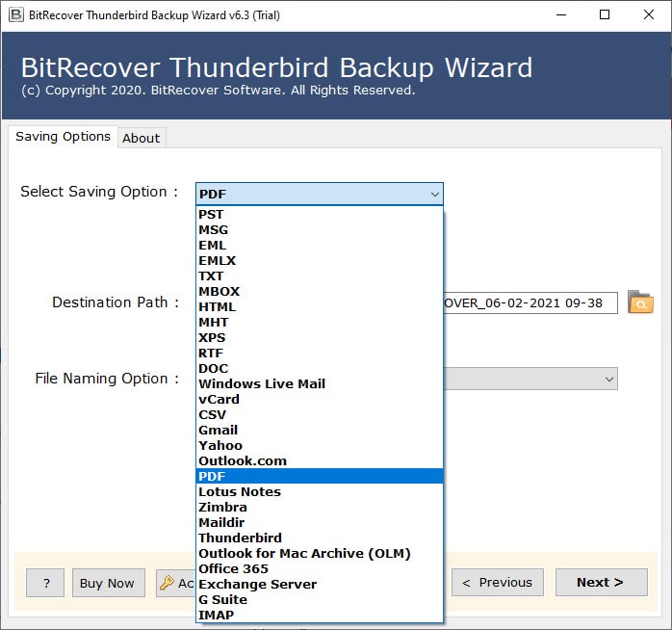Click the key icon on Activate button
Screen dimensions: 672x630
click(x=167, y=583)
